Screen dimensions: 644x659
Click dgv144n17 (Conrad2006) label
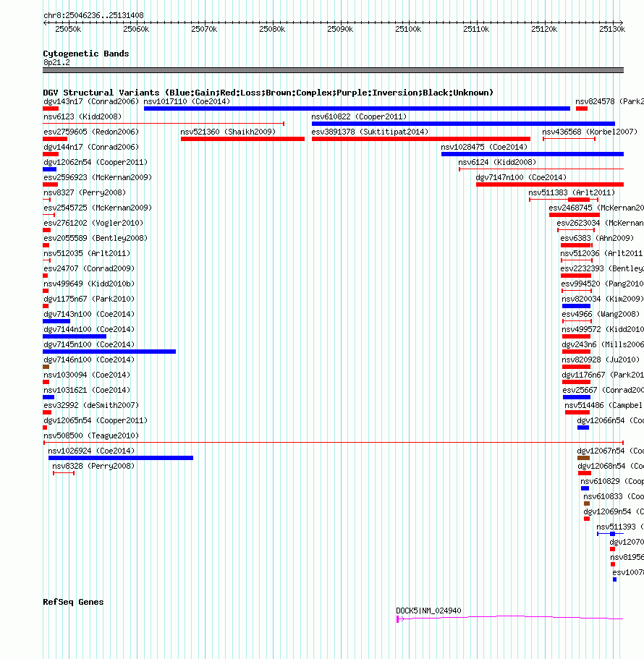point(91,147)
